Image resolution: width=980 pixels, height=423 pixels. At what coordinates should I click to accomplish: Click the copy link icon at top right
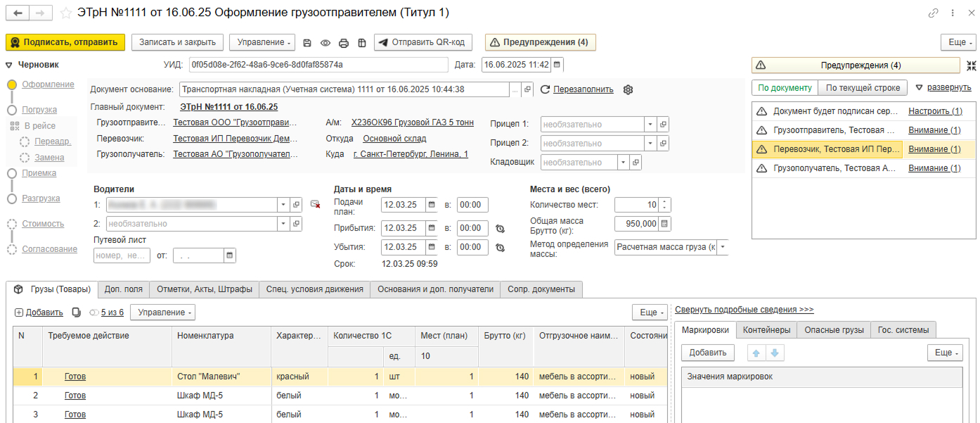click(934, 13)
